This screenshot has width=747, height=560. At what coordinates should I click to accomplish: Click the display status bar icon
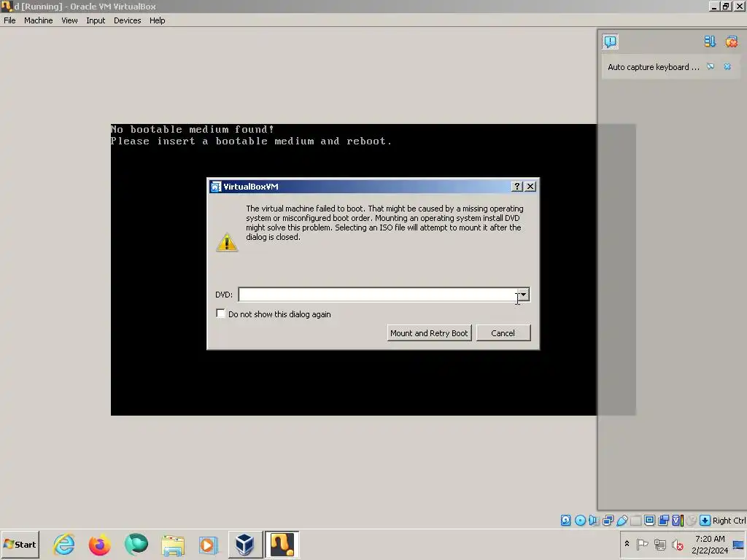point(649,521)
